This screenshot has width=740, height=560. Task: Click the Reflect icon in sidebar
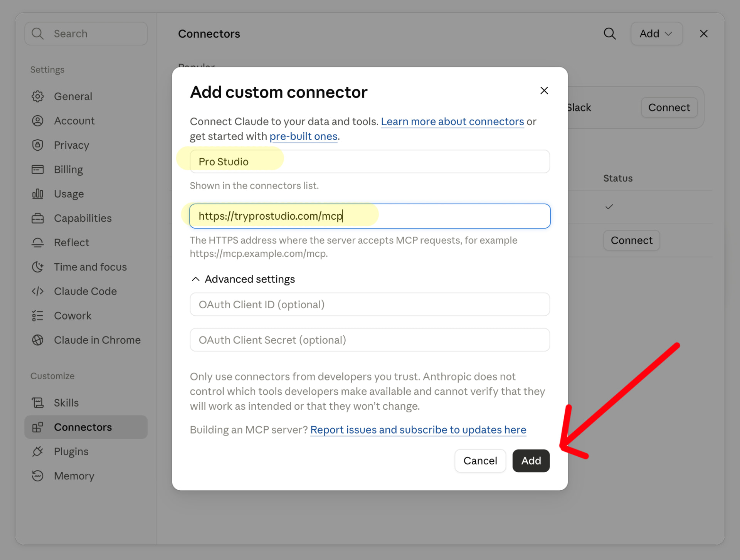click(x=37, y=242)
